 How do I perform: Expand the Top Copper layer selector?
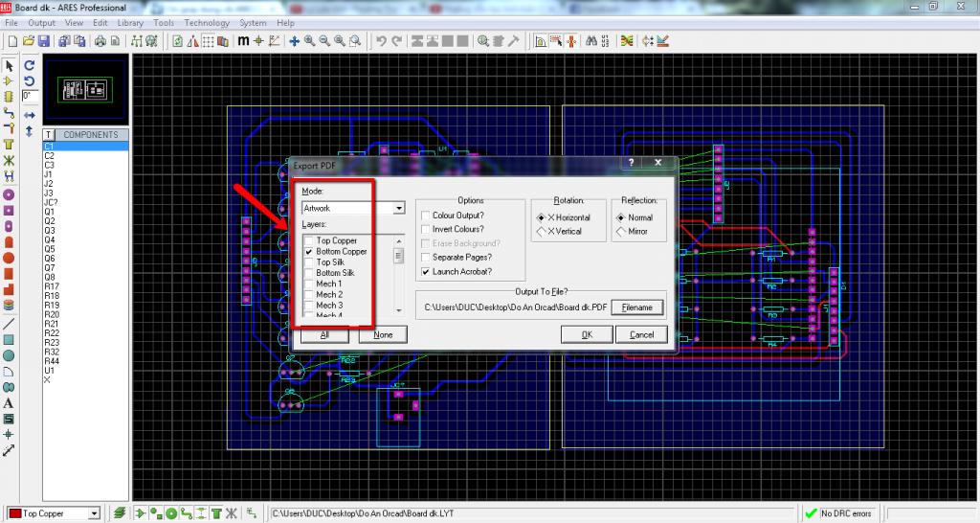pyautogui.click(x=94, y=513)
